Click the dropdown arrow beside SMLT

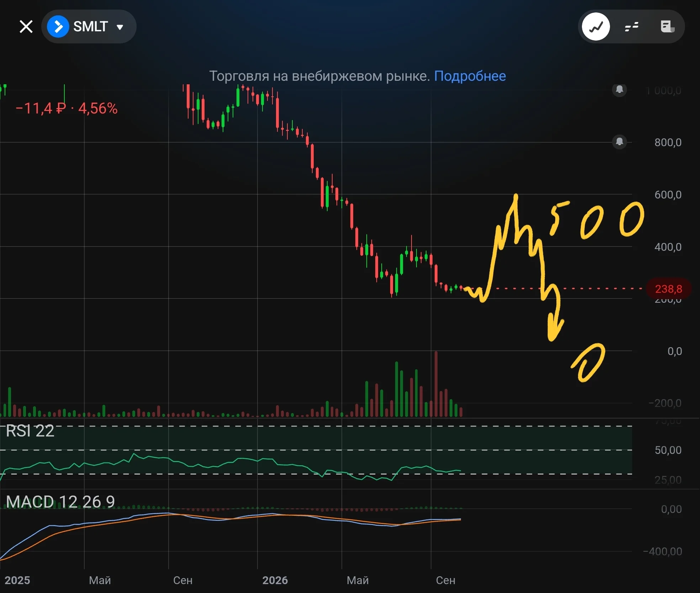pos(120,27)
